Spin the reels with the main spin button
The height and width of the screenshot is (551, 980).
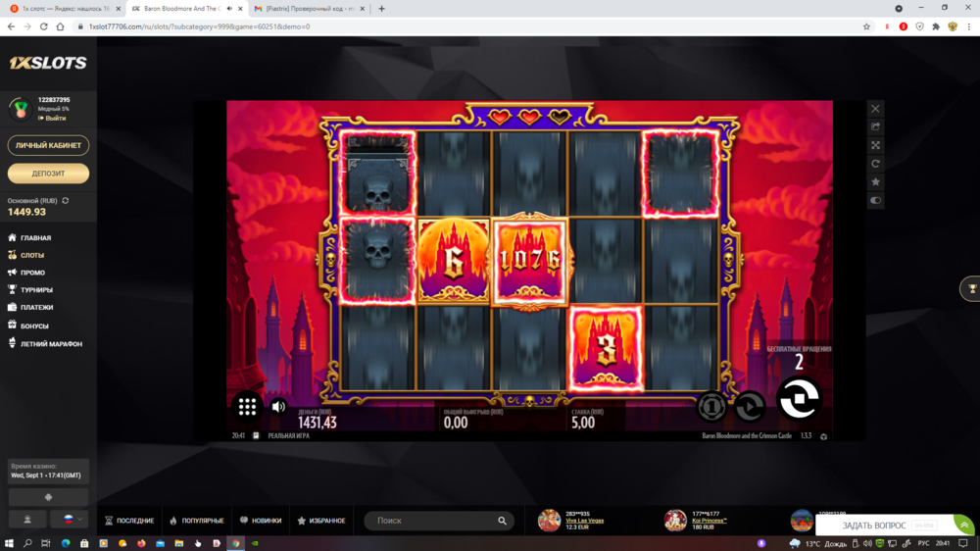coord(798,398)
